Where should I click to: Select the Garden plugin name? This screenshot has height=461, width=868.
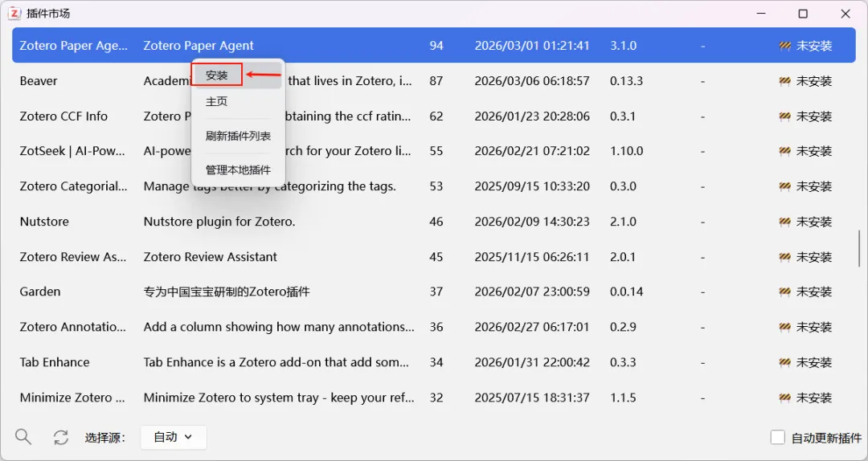(40, 292)
